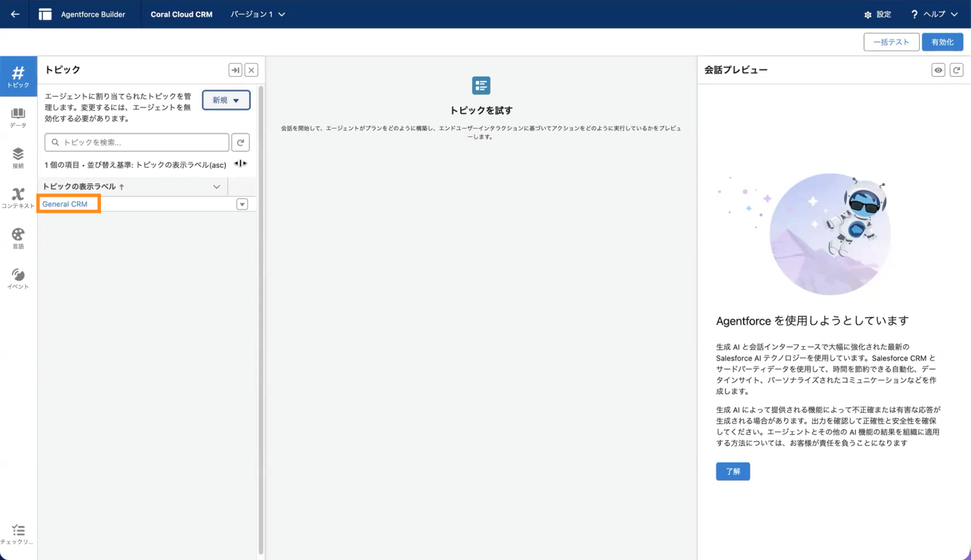The width and height of the screenshot is (971, 560).
Task: Click the Agentforce Builder app icon
Action: click(45, 14)
